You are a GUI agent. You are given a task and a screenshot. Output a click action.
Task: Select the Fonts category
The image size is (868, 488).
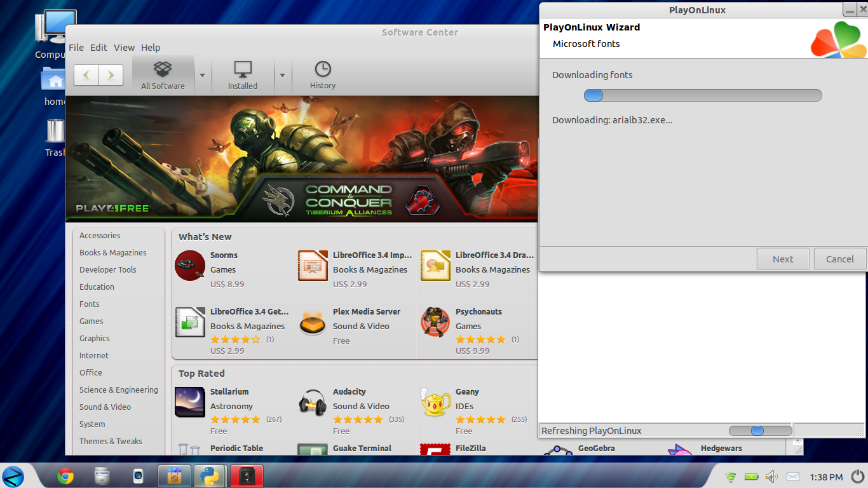[90, 304]
